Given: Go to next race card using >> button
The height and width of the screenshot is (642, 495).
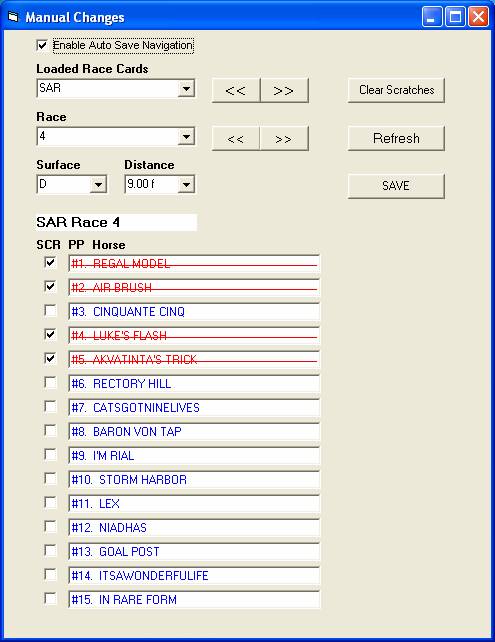Looking at the screenshot, I should pos(284,90).
